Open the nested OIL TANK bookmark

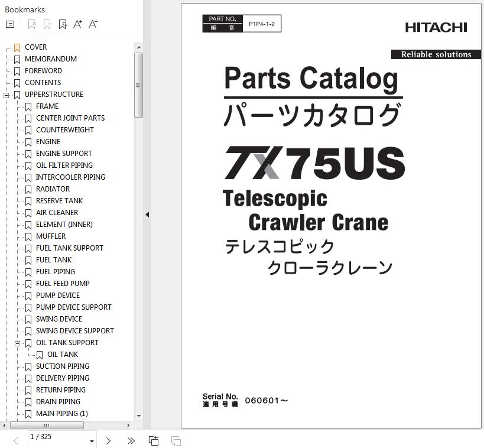pos(63,355)
